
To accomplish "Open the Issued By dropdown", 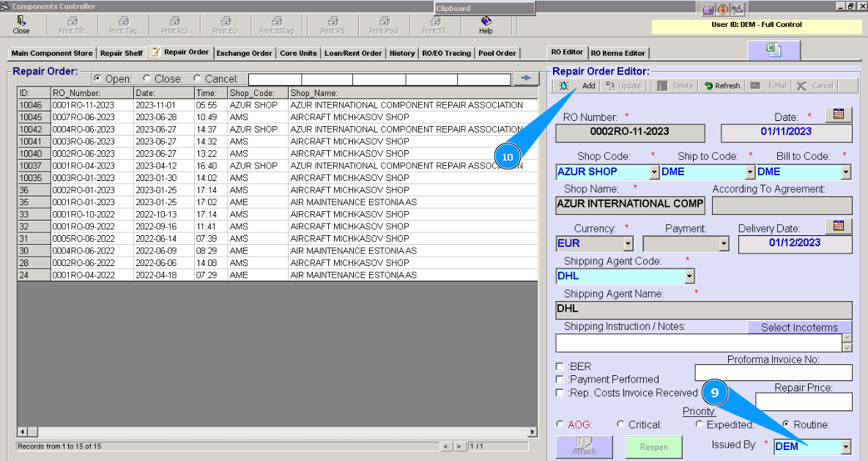I will tap(846, 446).
